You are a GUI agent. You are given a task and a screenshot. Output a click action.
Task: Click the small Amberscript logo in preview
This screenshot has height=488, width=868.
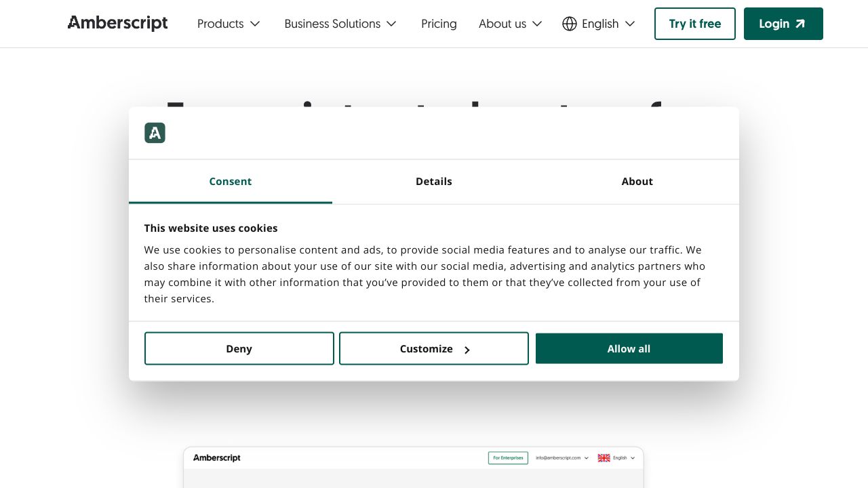pos(217,458)
